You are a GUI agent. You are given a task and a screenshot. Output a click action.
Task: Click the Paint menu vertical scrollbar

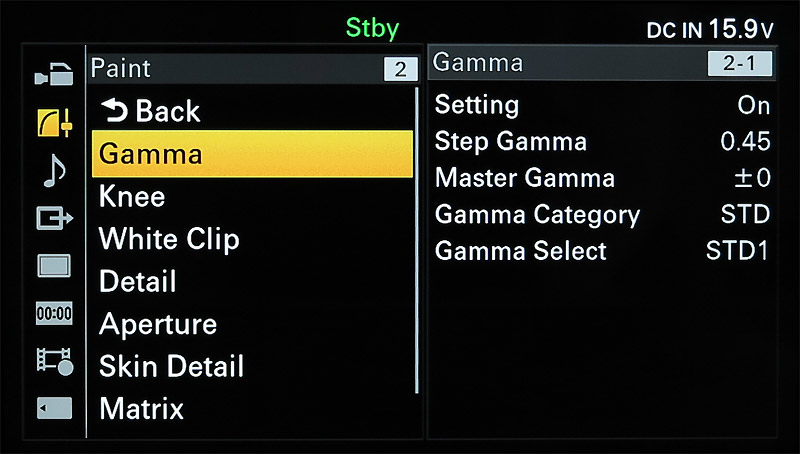pyautogui.click(x=418, y=240)
